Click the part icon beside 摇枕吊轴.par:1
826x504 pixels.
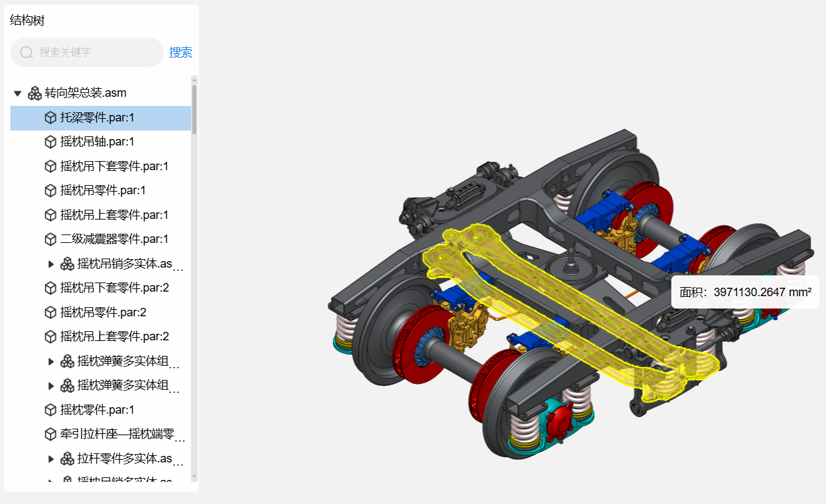click(x=51, y=142)
